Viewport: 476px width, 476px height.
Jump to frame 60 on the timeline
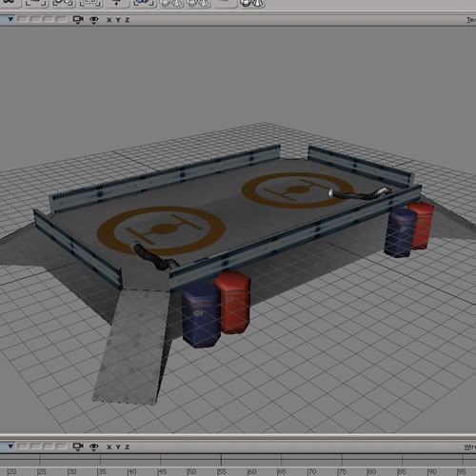click(x=252, y=471)
